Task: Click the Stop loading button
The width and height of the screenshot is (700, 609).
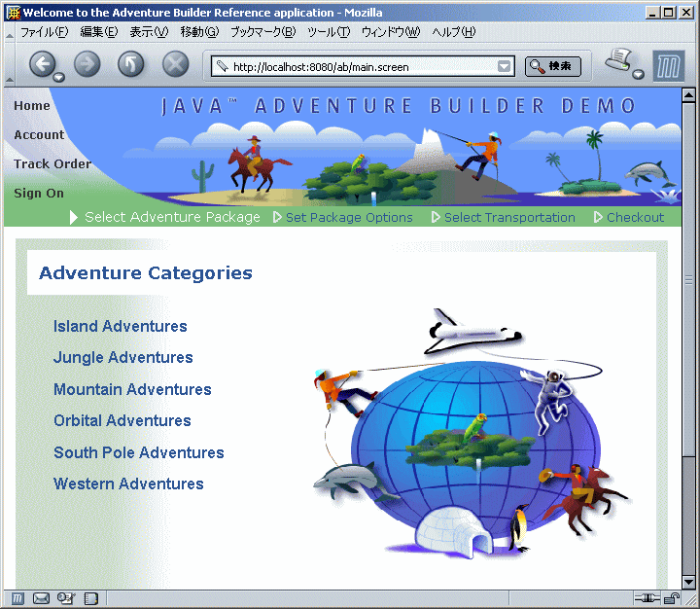Action: point(175,64)
